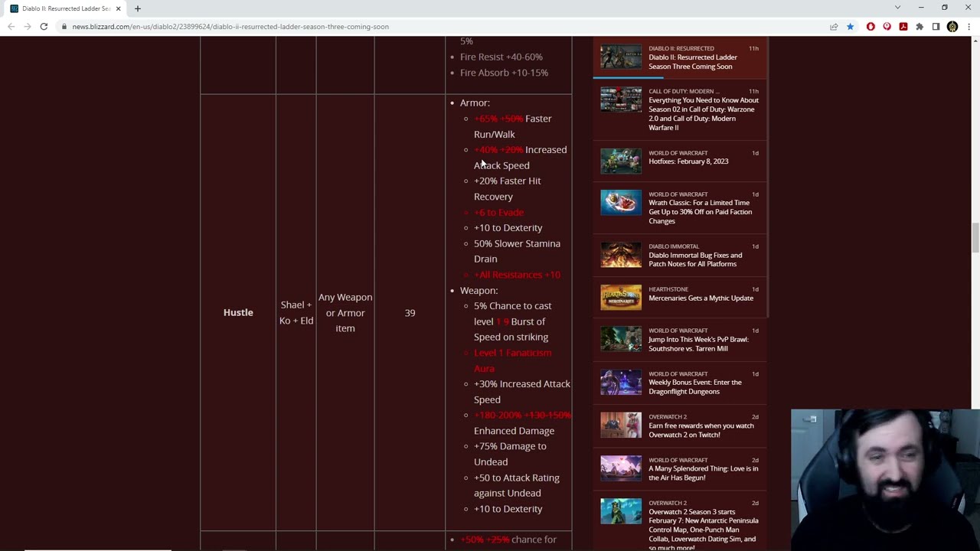Open the Wrath Classic Paid Faction Changes article
Image resolution: width=980 pixels, height=551 pixels.
coord(701,212)
